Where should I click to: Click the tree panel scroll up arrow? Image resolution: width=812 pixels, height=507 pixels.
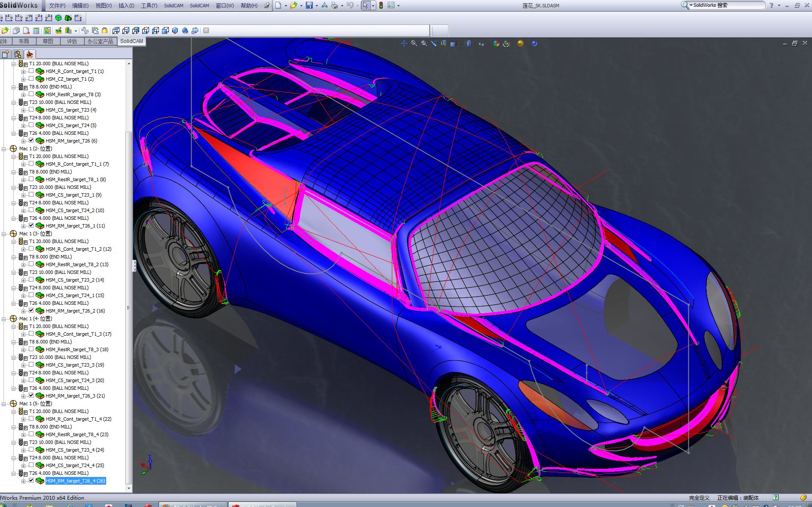click(x=128, y=64)
